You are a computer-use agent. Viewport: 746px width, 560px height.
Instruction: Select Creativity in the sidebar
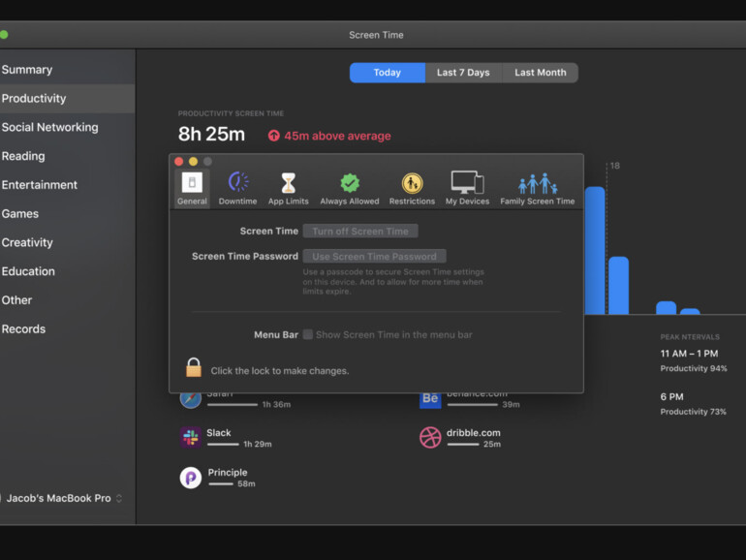click(67, 242)
